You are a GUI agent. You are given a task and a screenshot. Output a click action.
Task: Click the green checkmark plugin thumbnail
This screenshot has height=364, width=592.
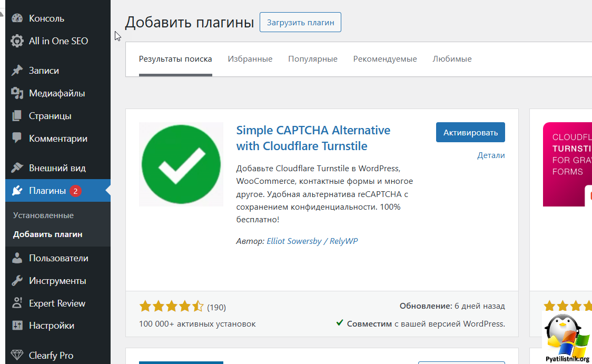(x=181, y=164)
